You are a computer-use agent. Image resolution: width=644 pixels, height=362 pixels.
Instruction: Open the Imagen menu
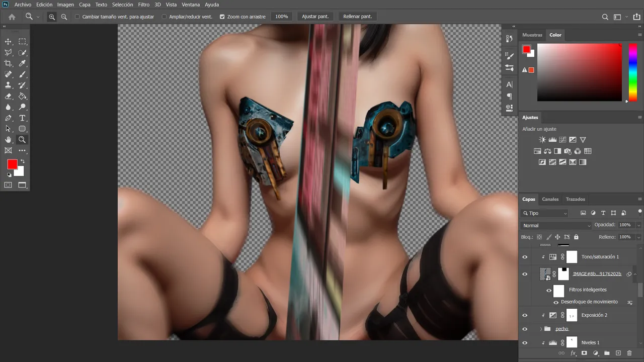click(x=65, y=5)
